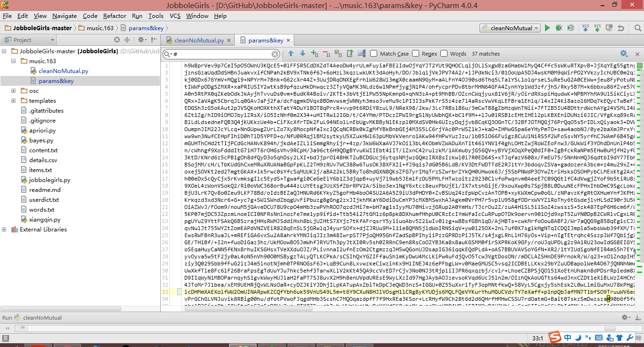This screenshot has height=347, width=644.
Task: Open the input method soft keyboard icon
Action: click(598, 338)
